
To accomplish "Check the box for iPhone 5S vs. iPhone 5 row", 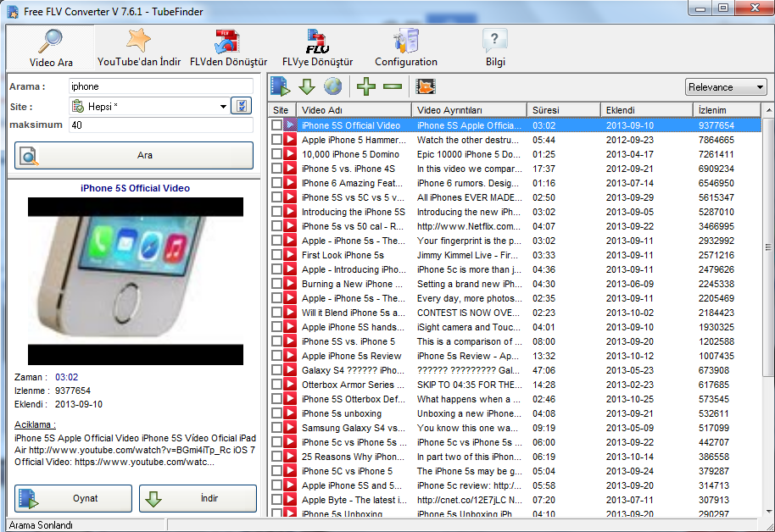I will 276,341.
